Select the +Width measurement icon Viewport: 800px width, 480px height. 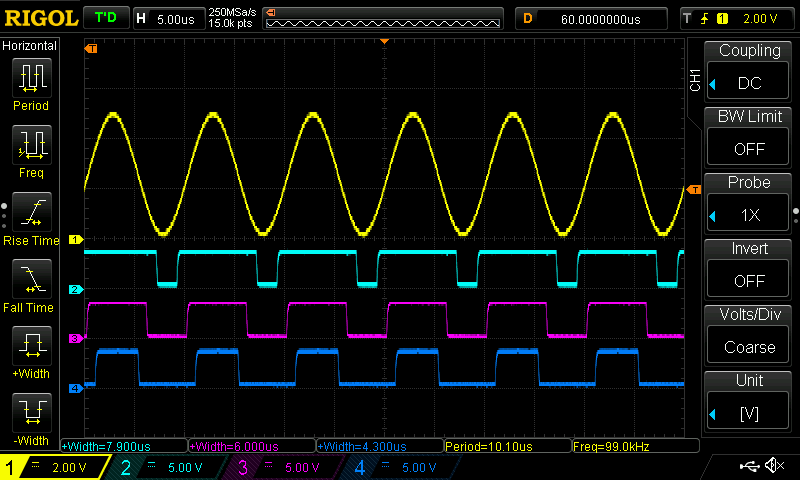tap(32, 345)
